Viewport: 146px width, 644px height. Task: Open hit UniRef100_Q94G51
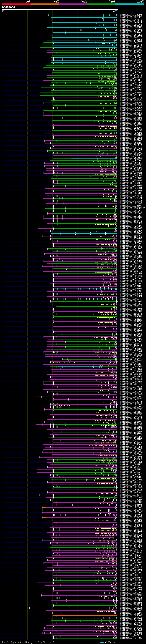pos(131,103)
